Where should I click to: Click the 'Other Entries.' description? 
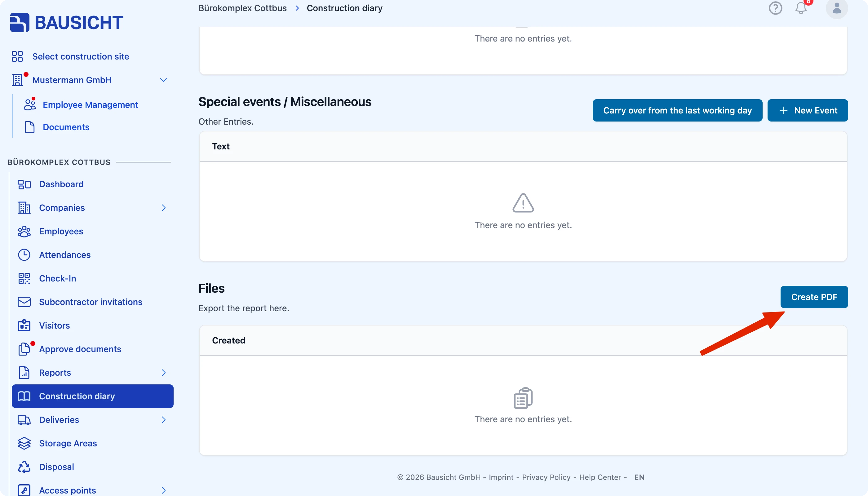226,121
